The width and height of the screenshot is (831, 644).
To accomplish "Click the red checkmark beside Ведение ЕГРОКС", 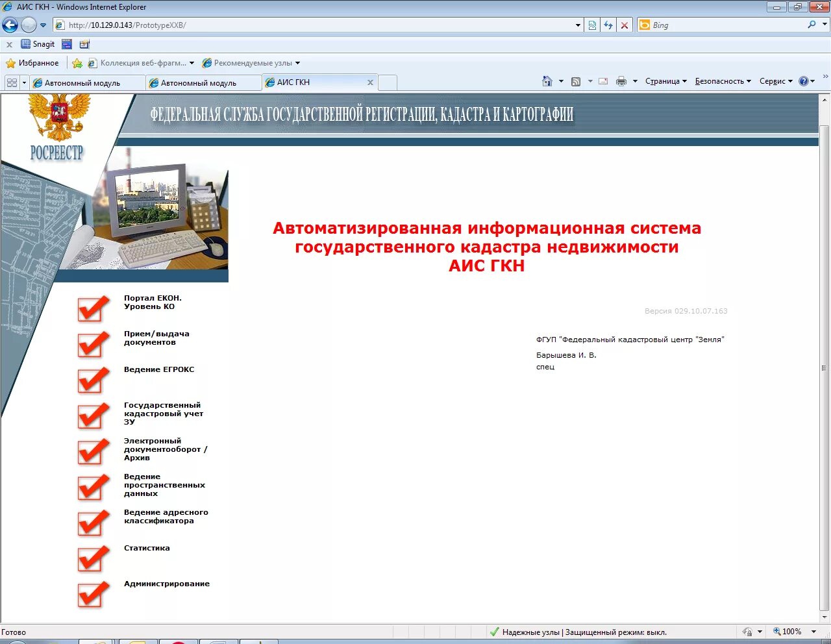I will 93,380.
